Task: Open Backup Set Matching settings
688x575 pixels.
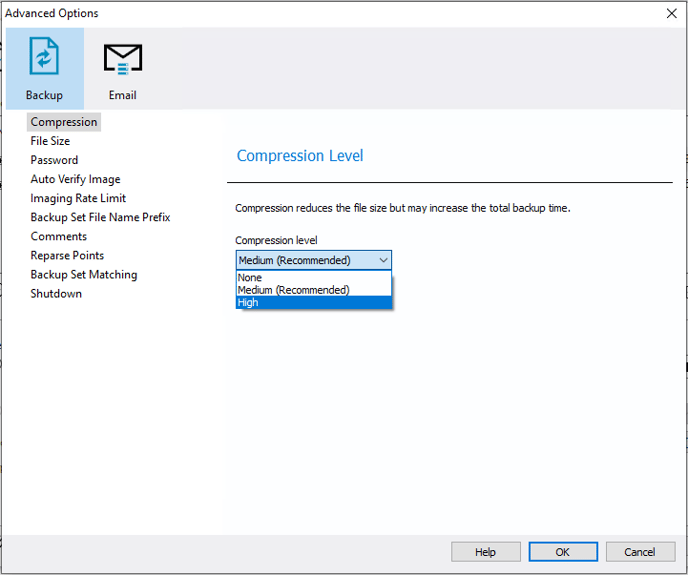Action: [x=84, y=275]
